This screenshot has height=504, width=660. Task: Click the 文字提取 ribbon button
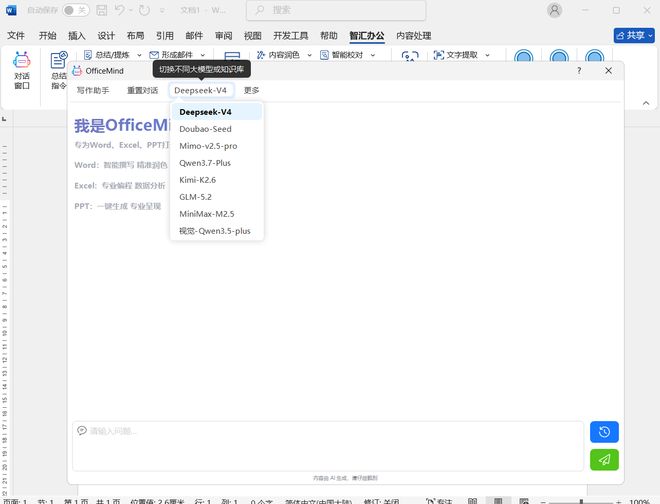click(x=456, y=55)
